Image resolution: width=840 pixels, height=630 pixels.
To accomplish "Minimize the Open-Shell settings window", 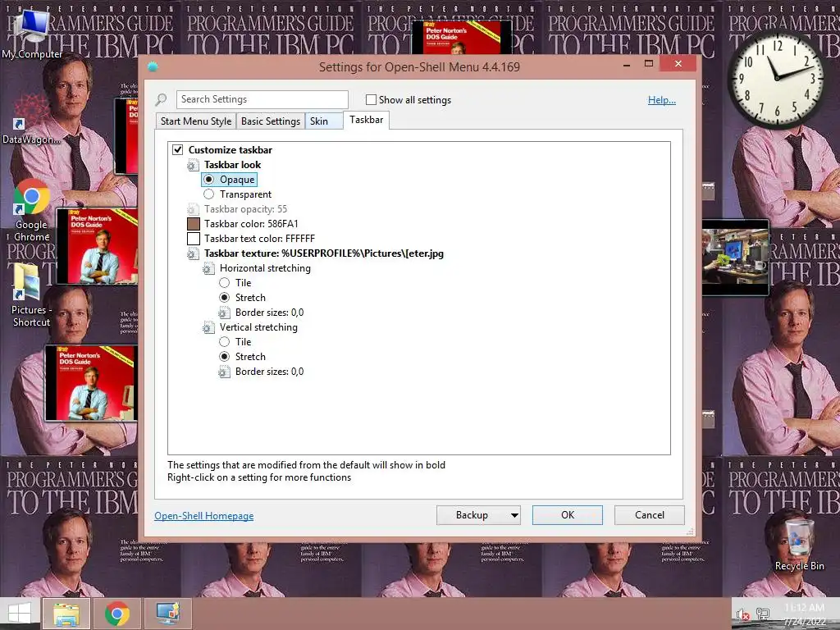I will 626,65.
